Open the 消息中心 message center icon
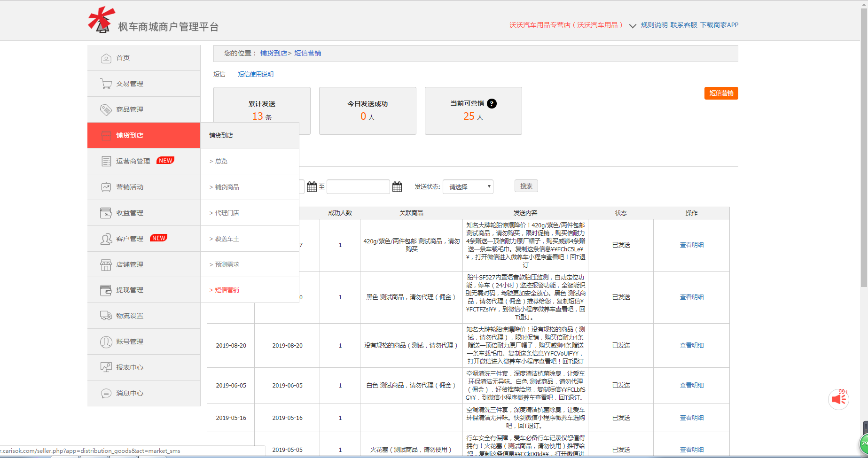 [106, 393]
